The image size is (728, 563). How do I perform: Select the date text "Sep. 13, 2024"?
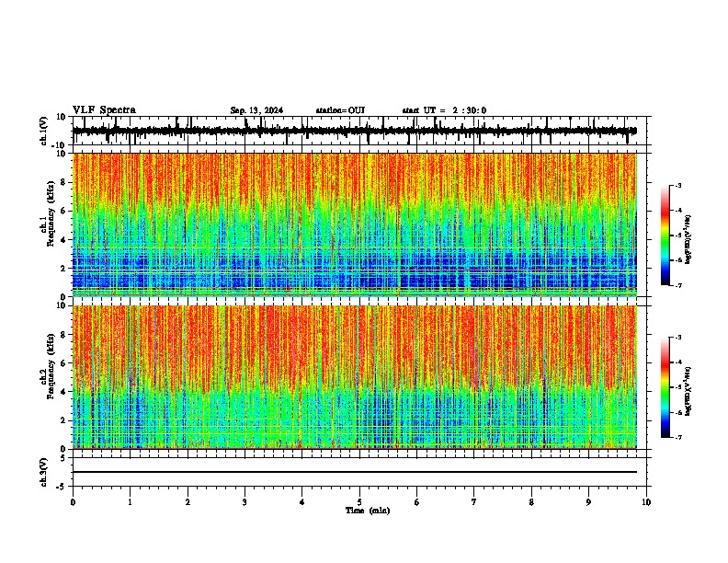(256, 110)
